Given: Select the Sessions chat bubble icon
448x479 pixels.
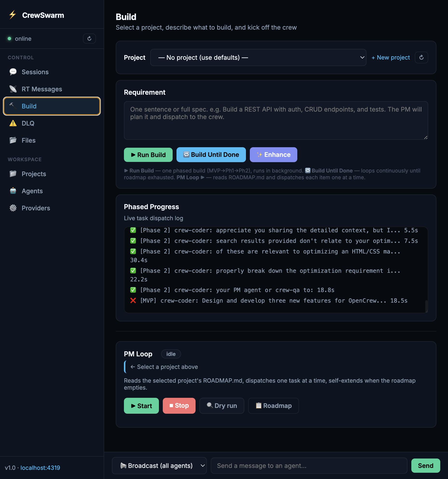Looking at the screenshot, I should 13,72.
